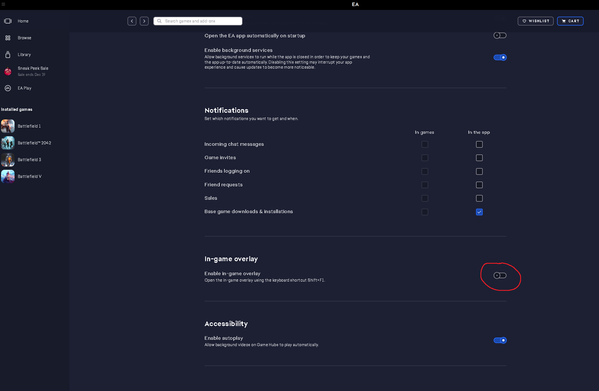Click the Library bag icon
Image resolution: width=599 pixels, height=391 pixels.
[x=8, y=55]
